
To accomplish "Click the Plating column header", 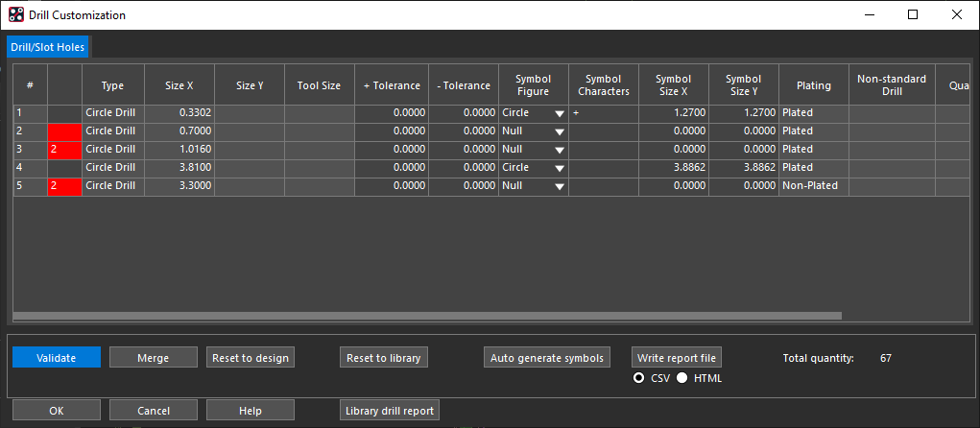I will click(814, 85).
